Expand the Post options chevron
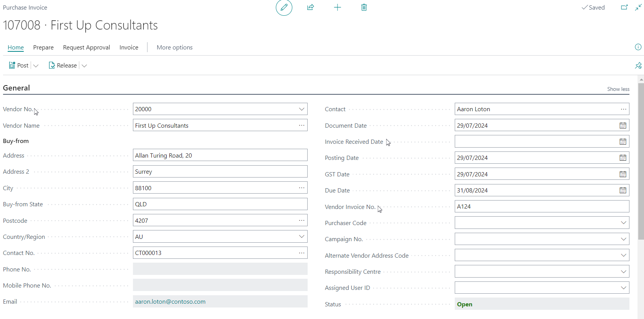The width and height of the screenshot is (644, 319). pyautogui.click(x=36, y=66)
